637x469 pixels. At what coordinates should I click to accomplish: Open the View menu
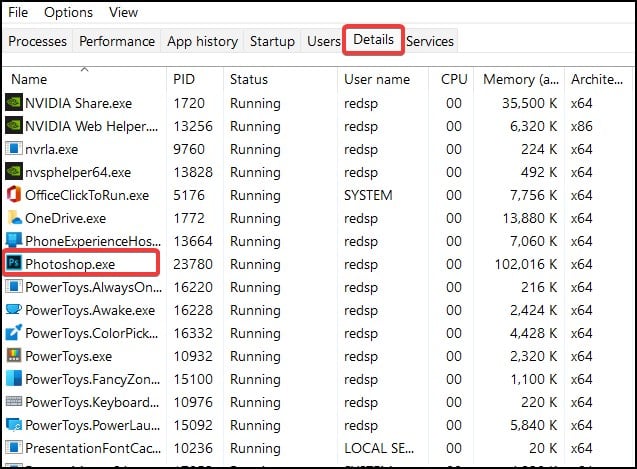124,12
